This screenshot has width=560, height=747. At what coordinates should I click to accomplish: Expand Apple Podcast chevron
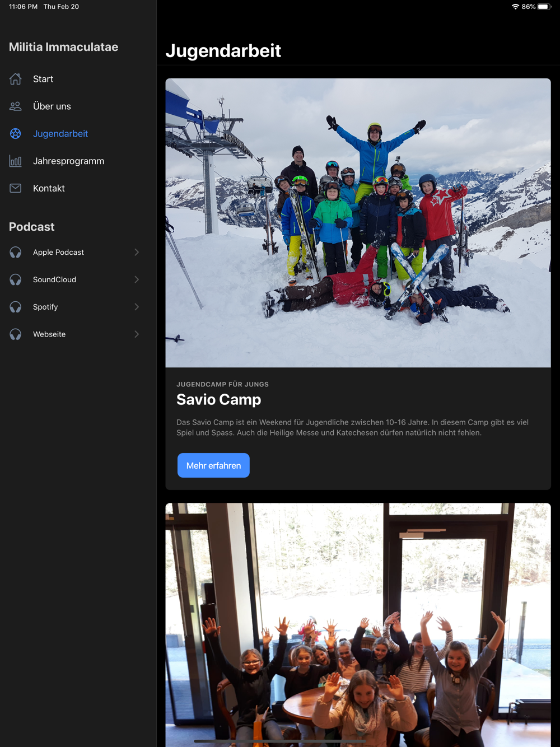point(137,253)
